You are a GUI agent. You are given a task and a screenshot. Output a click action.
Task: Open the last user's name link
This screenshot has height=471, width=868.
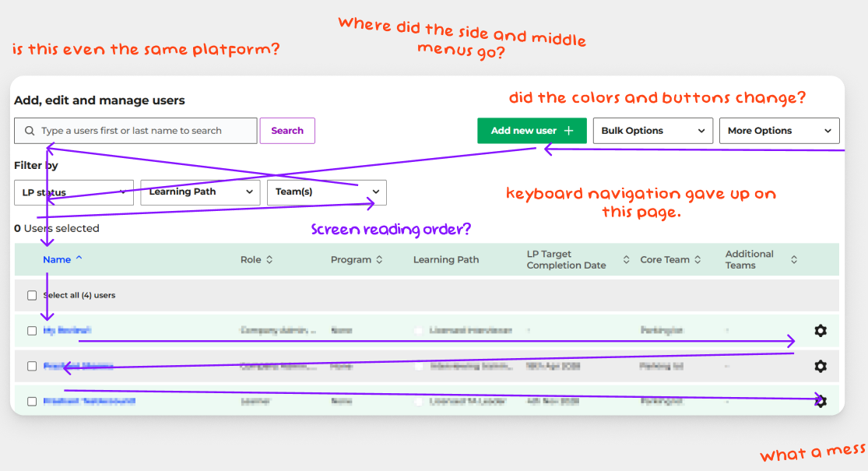[x=89, y=401]
